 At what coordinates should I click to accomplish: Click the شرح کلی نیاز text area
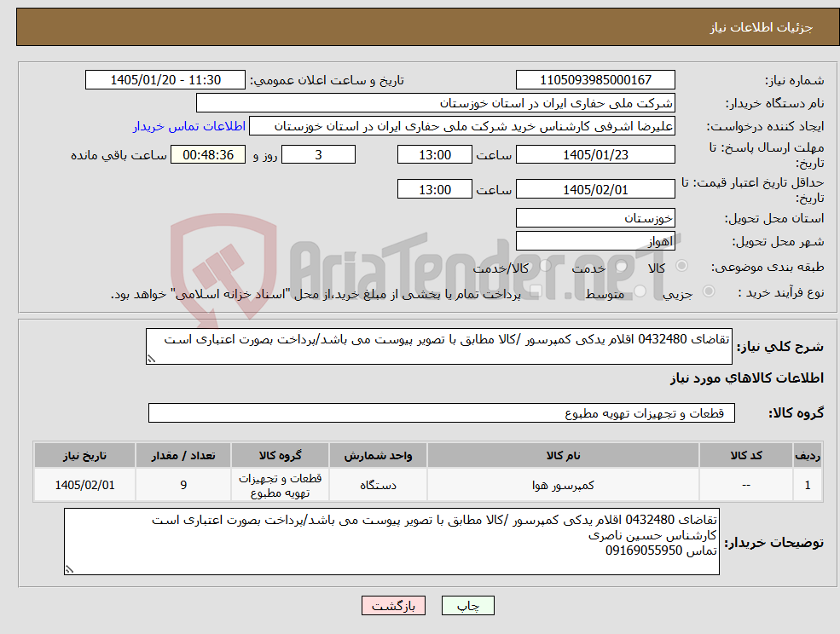(x=438, y=347)
